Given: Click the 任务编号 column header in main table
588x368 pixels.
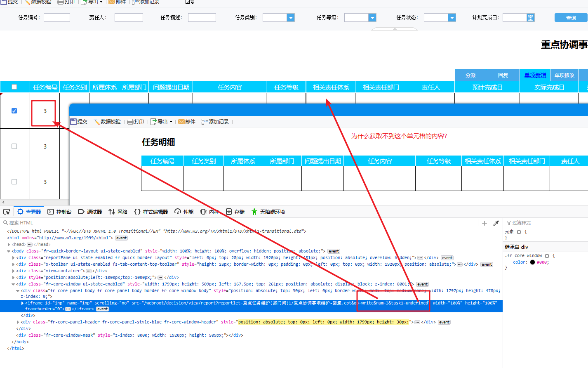Looking at the screenshot, I should [x=45, y=87].
